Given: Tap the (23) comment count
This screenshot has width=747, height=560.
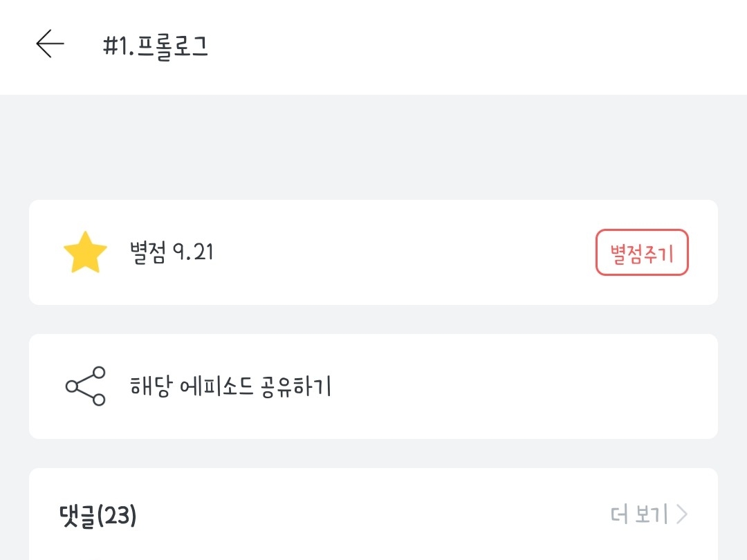Looking at the screenshot, I should pyautogui.click(x=116, y=516).
